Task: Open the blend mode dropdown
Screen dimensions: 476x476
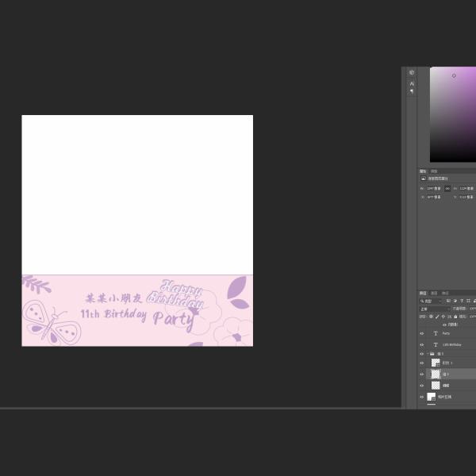Action: 433,309
